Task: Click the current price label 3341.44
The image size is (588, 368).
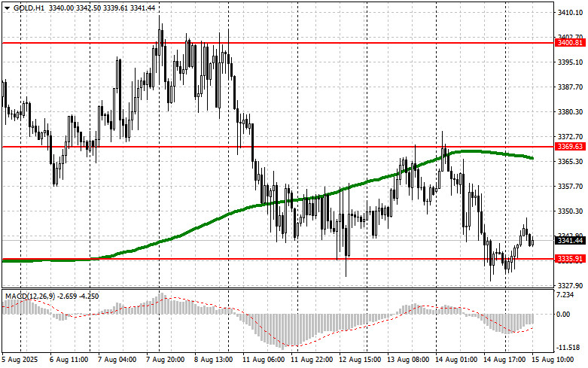Action: 571,240
